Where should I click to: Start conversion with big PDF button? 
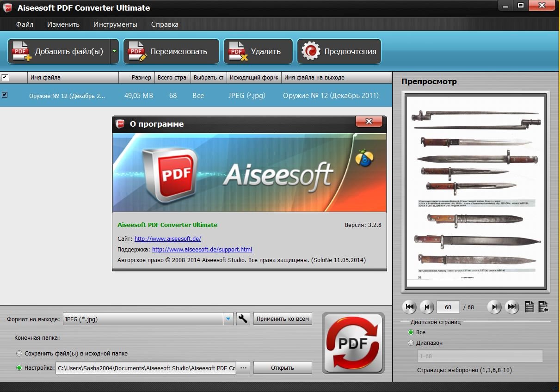(x=353, y=343)
